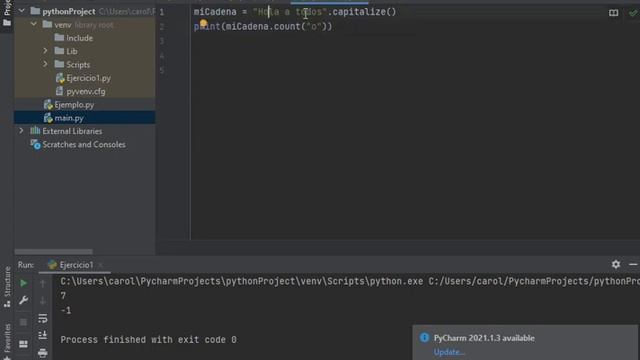Select the Include folder
The width and height of the screenshot is (640, 360).
79,38
